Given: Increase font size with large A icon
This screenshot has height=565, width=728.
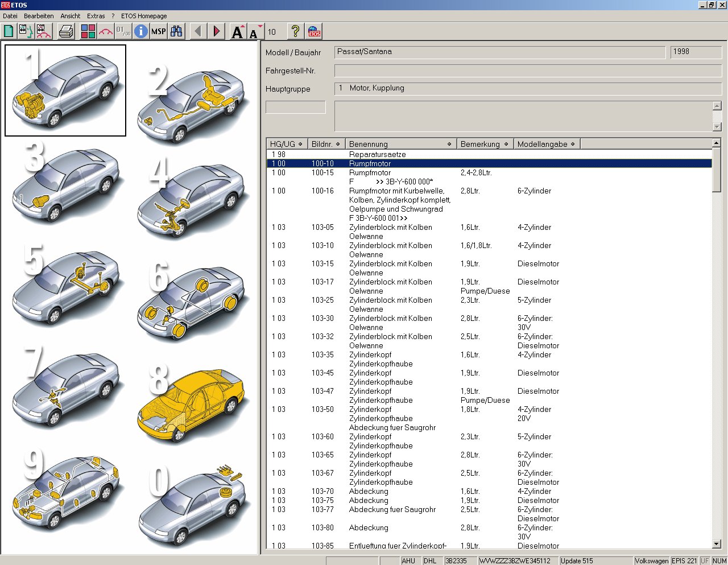Looking at the screenshot, I should point(238,31).
